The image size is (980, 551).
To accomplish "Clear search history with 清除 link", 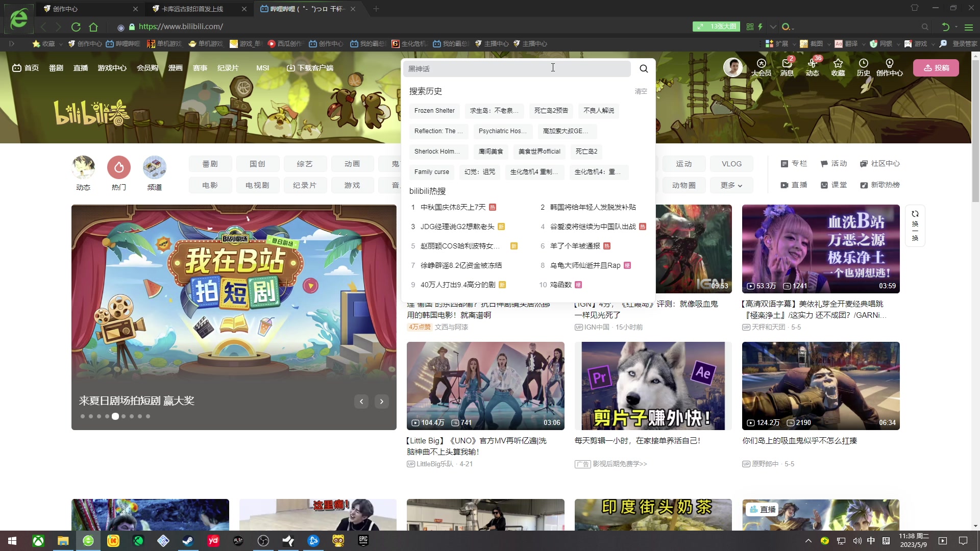I will [x=641, y=91].
